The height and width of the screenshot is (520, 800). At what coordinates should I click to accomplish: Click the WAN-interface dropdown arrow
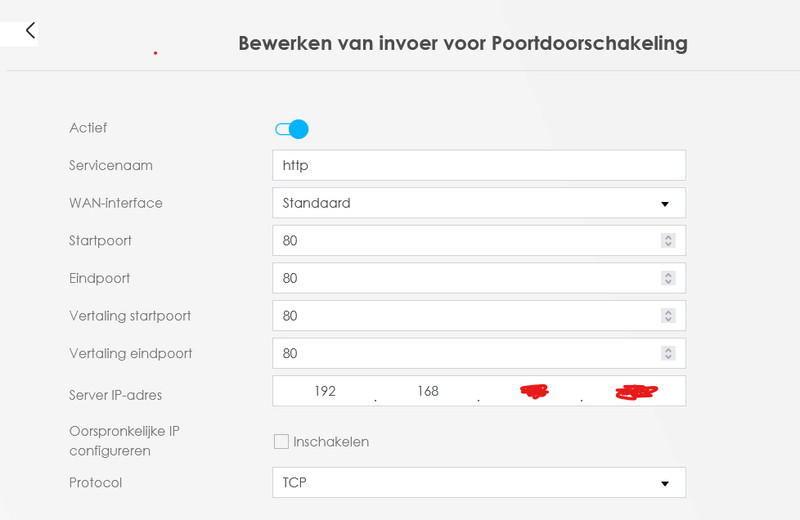[x=664, y=204]
